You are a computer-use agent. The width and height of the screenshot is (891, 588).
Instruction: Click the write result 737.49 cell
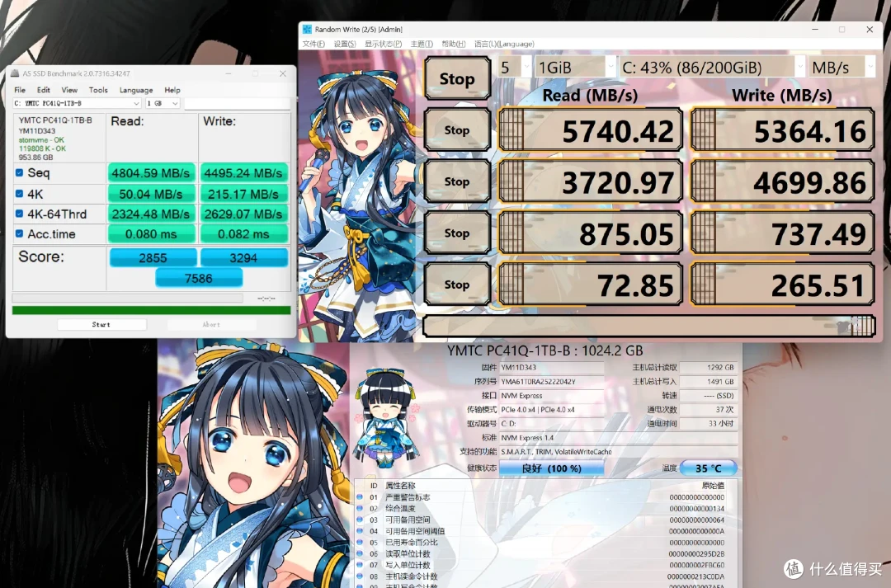[x=782, y=233]
